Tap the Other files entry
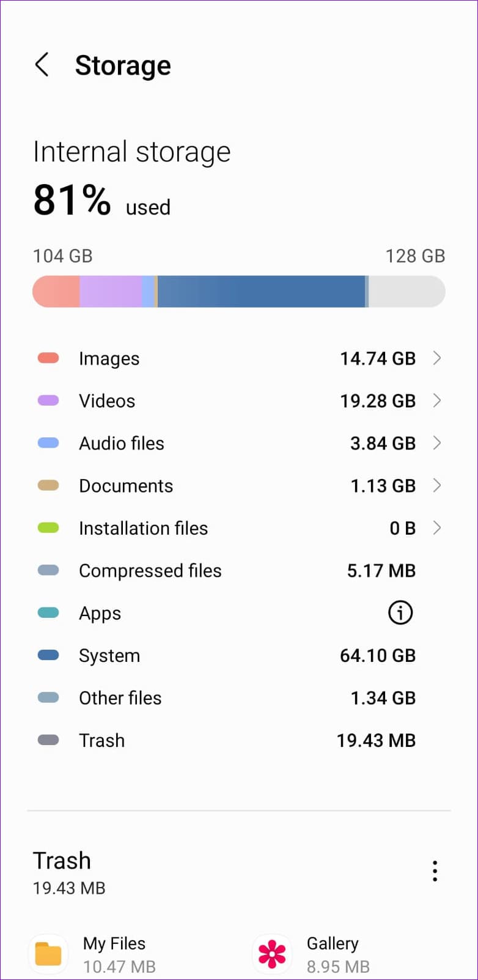The width and height of the screenshot is (478, 980). (238, 698)
